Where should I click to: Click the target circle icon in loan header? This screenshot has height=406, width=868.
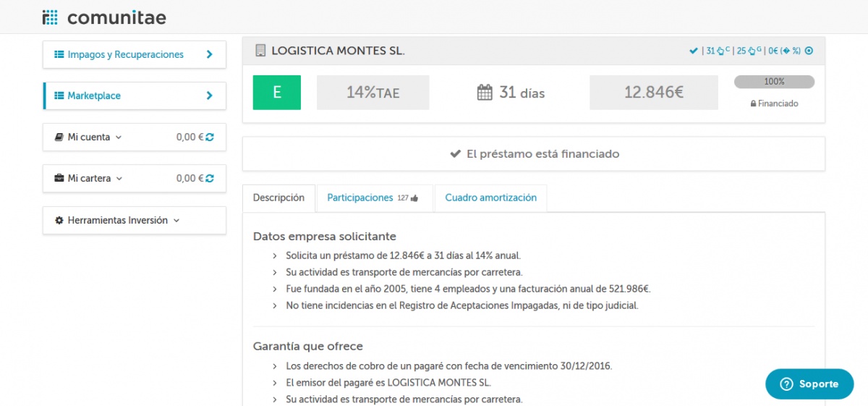[x=809, y=51]
